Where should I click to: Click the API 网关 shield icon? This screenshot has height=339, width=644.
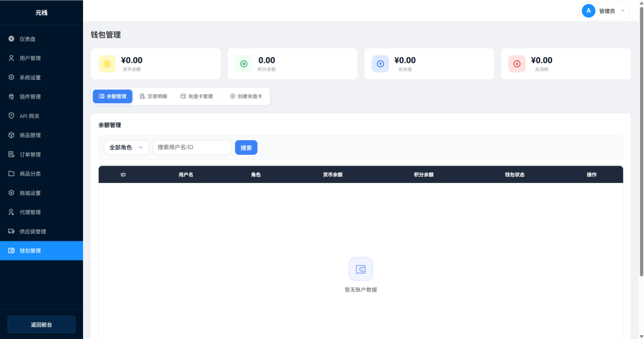click(x=11, y=116)
